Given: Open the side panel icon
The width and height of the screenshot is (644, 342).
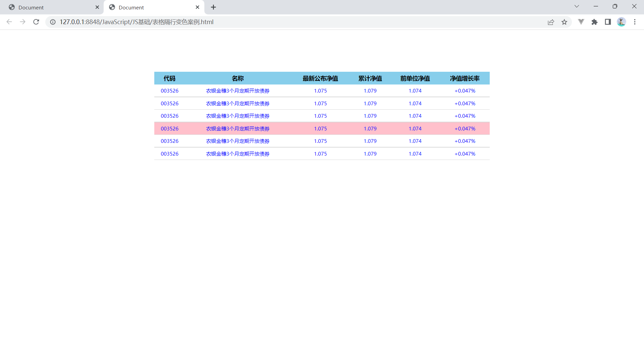Looking at the screenshot, I should (608, 22).
